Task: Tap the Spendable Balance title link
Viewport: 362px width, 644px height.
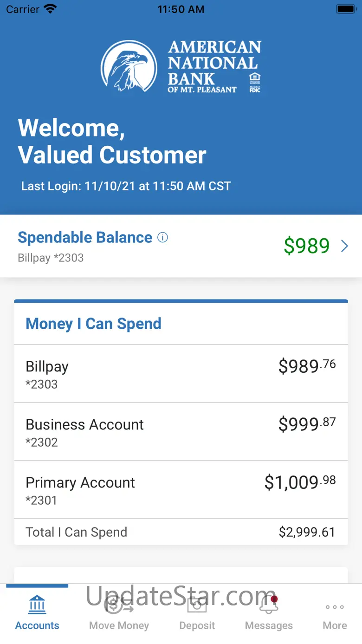Action: pos(85,237)
